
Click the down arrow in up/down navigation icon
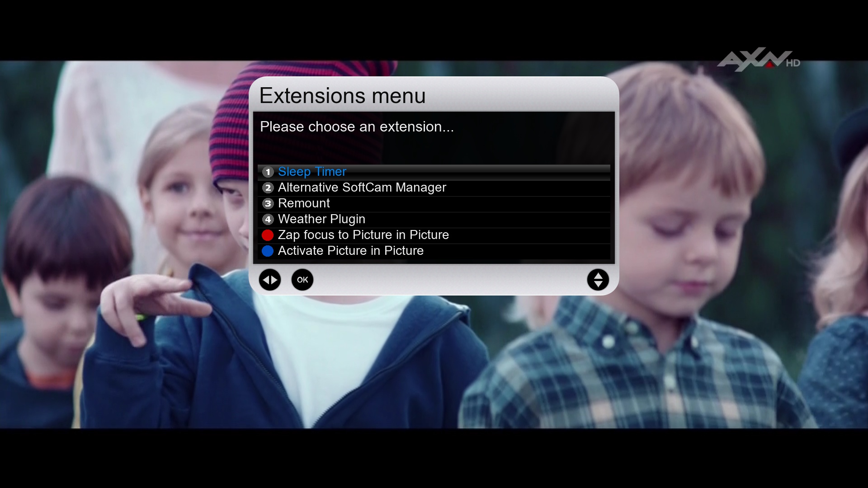tap(598, 285)
